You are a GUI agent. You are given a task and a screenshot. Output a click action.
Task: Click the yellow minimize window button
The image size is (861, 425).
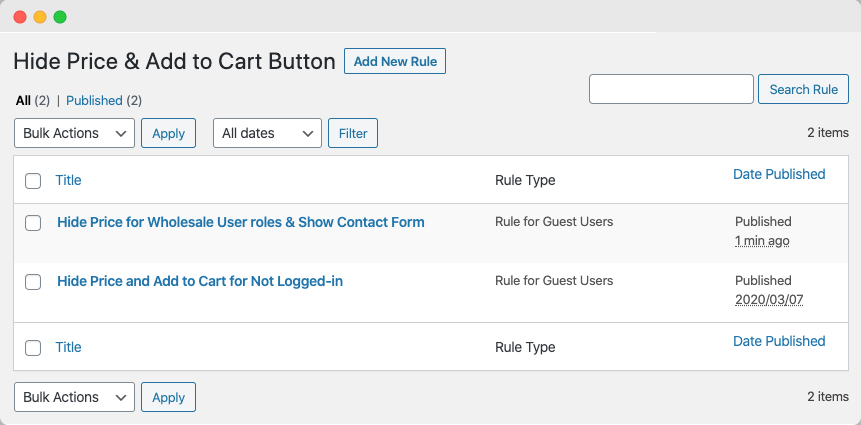pos(40,17)
